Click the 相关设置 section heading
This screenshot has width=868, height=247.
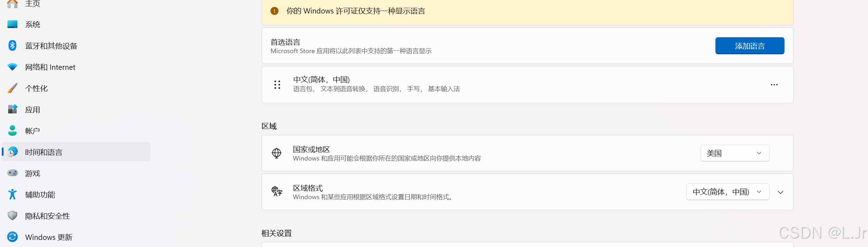[277, 233]
